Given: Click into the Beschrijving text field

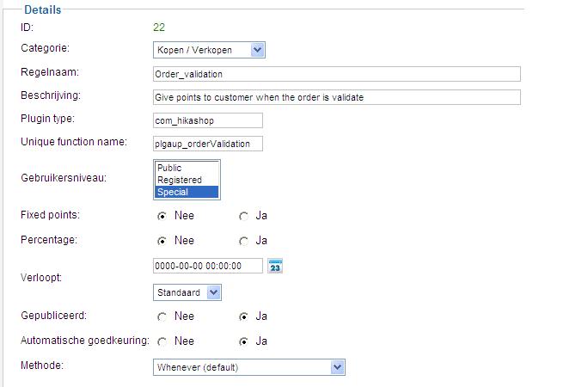Looking at the screenshot, I should 337,97.
